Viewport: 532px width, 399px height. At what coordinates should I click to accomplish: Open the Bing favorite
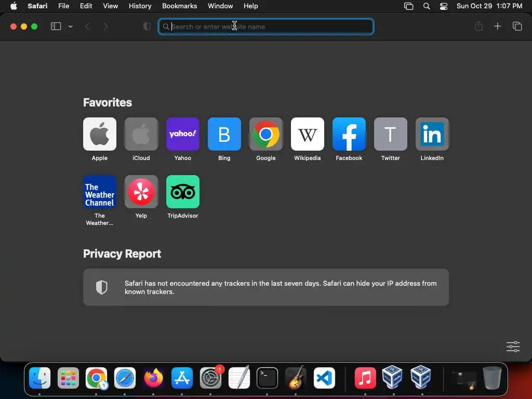click(224, 134)
